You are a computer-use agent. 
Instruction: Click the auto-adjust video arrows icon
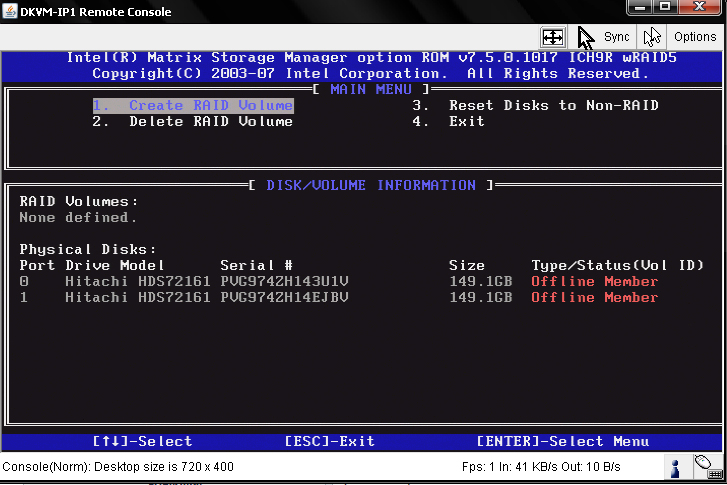click(x=552, y=37)
